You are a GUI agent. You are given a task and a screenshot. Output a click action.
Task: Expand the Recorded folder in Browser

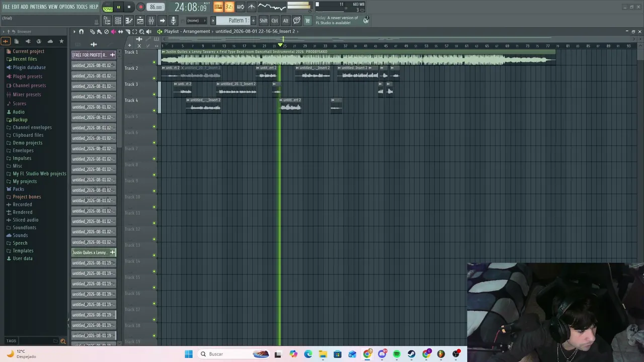(22, 205)
